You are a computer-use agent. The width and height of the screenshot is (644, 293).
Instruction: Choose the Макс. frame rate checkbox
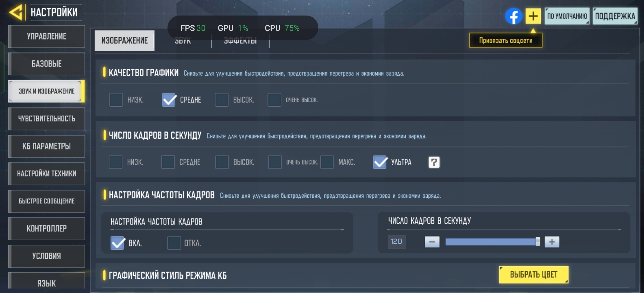coord(327,162)
